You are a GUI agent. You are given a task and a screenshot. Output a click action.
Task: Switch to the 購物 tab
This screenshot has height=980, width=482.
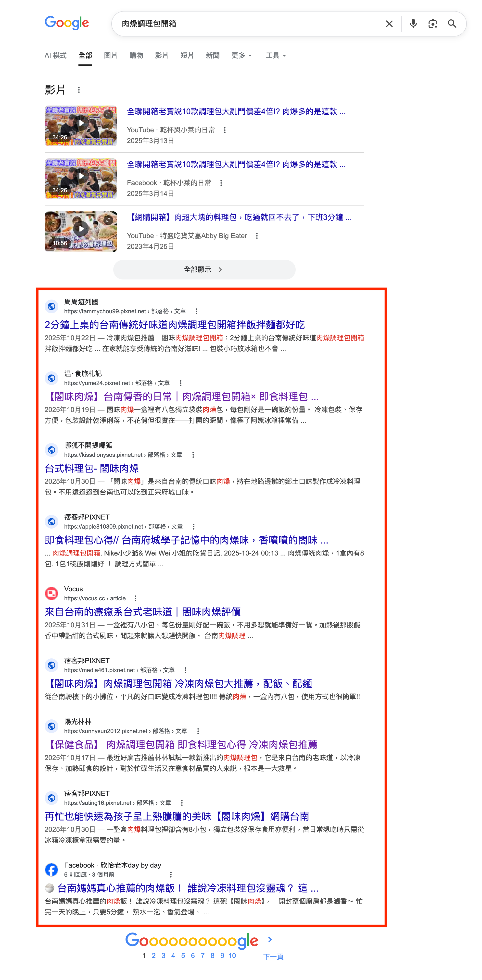136,56
